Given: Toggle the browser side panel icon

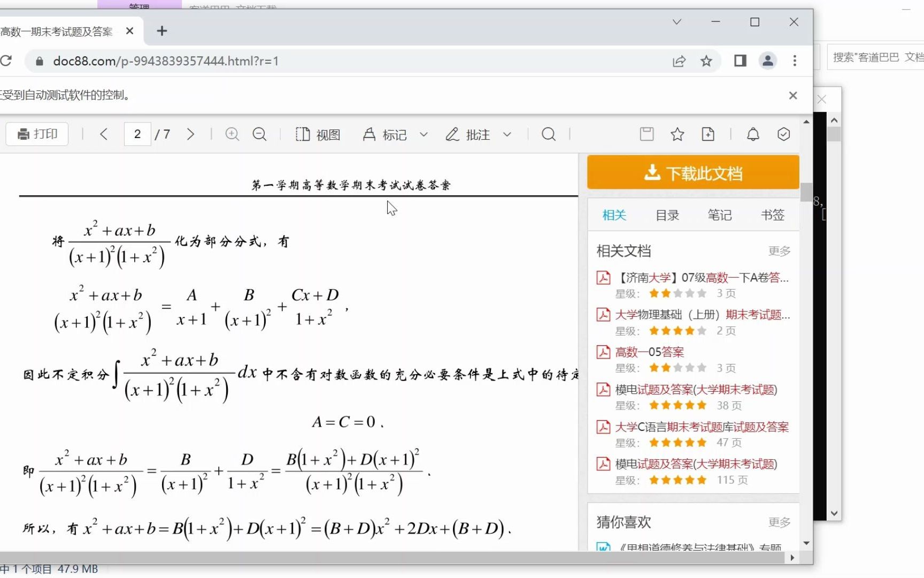Looking at the screenshot, I should (740, 60).
